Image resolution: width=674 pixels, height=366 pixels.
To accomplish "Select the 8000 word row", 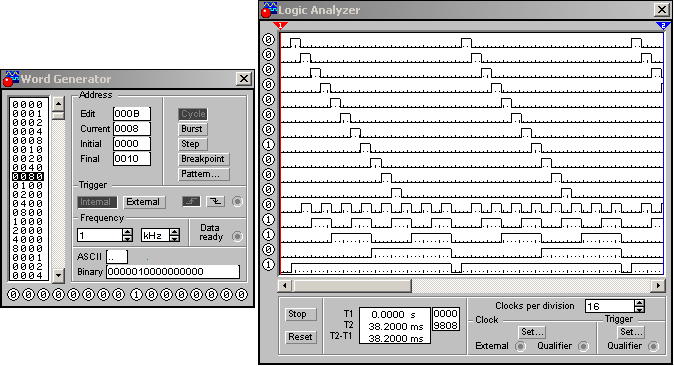I will (x=28, y=248).
